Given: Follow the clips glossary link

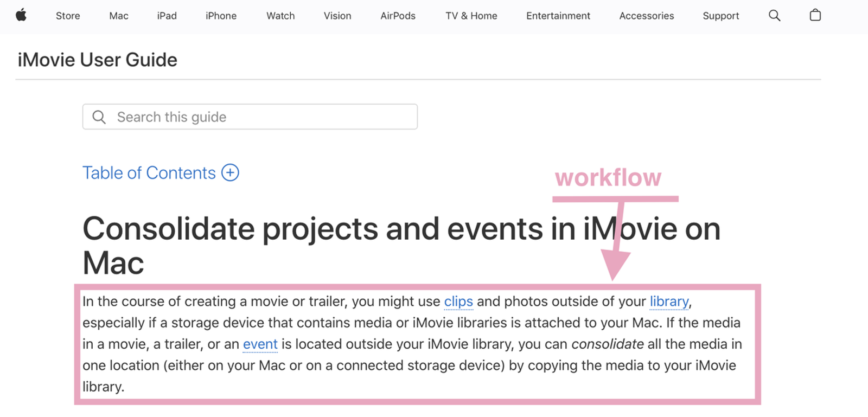Looking at the screenshot, I should pyautogui.click(x=458, y=301).
